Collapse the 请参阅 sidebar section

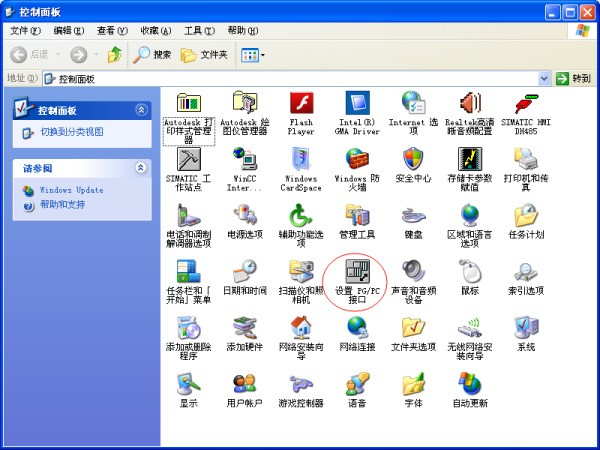coord(141,168)
